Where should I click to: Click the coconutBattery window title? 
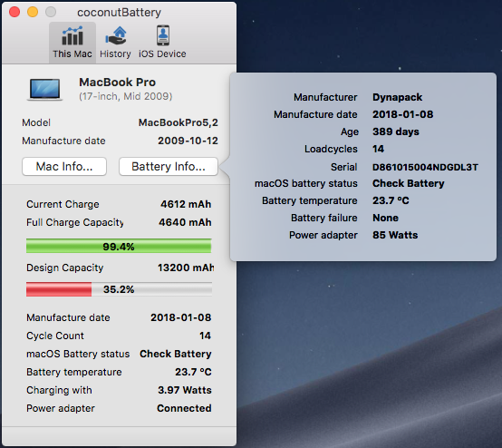[x=119, y=13]
